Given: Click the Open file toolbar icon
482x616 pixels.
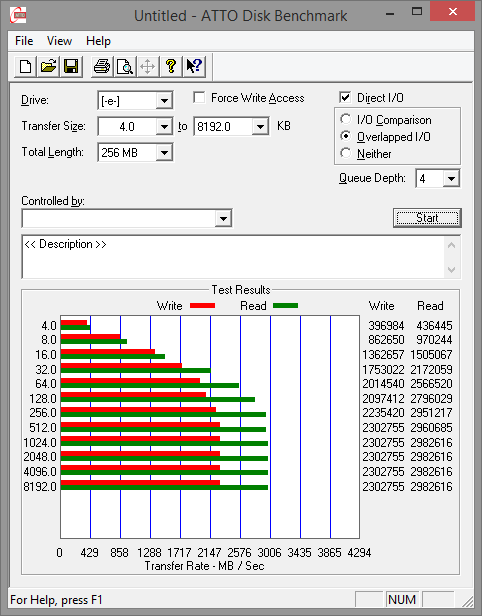Looking at the screenshot, I should coord(48,66).
